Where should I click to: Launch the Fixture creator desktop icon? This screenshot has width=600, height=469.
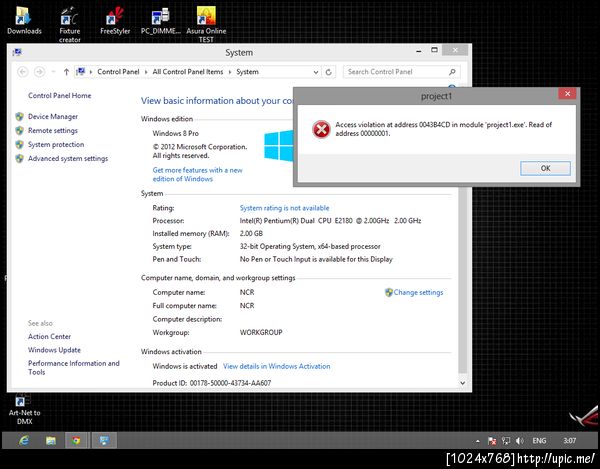(x=70, y=24)
